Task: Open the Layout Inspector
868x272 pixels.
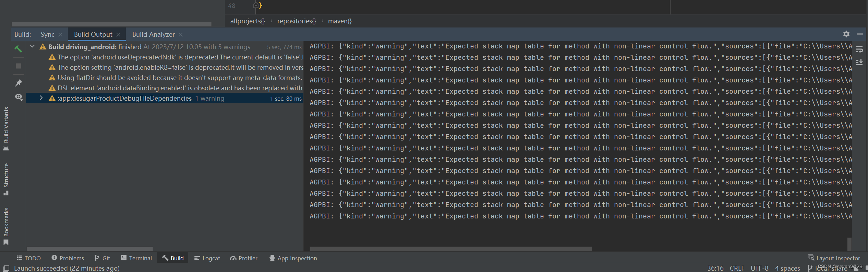Action: (x=834, y=258)
